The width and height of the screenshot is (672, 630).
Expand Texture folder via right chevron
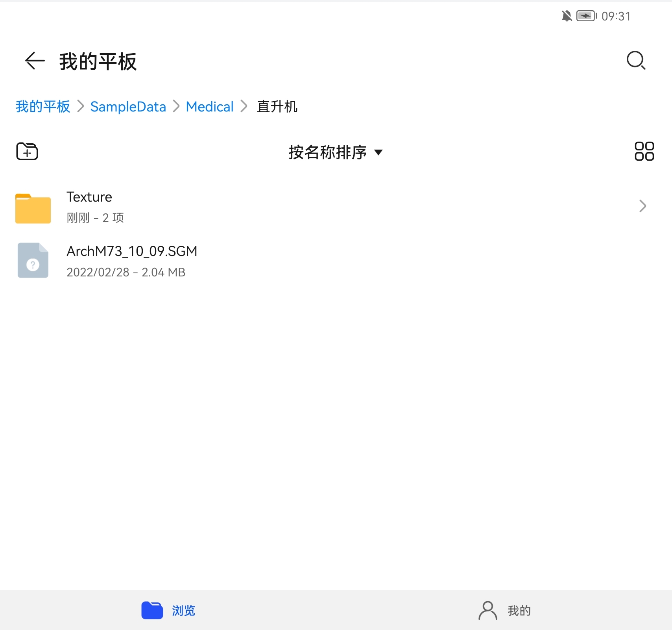tap(642, 206)
